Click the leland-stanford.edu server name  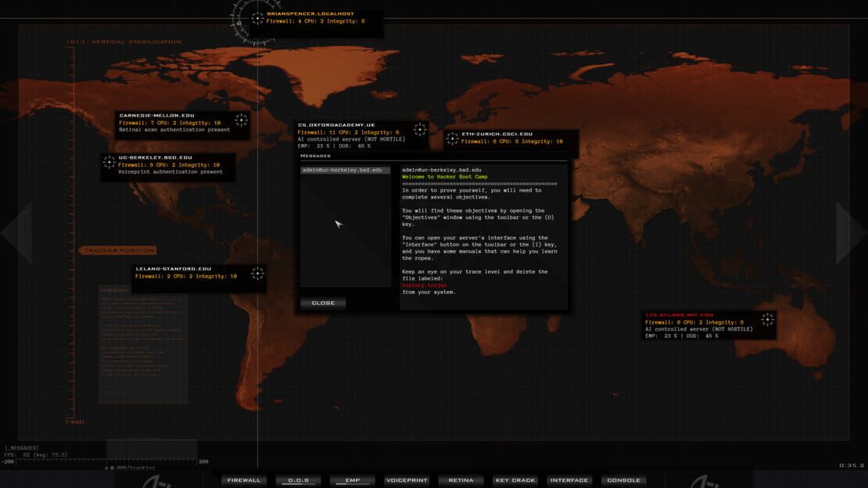174,269
